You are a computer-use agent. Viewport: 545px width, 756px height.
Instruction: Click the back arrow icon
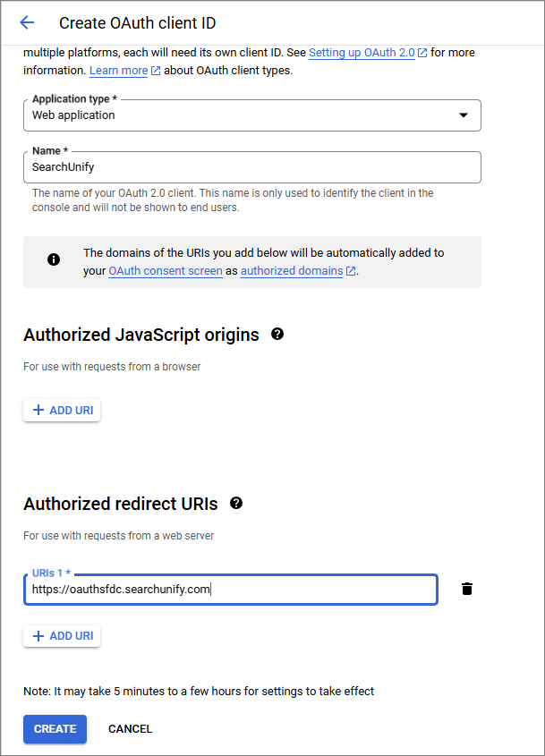[x=27, y=23]
